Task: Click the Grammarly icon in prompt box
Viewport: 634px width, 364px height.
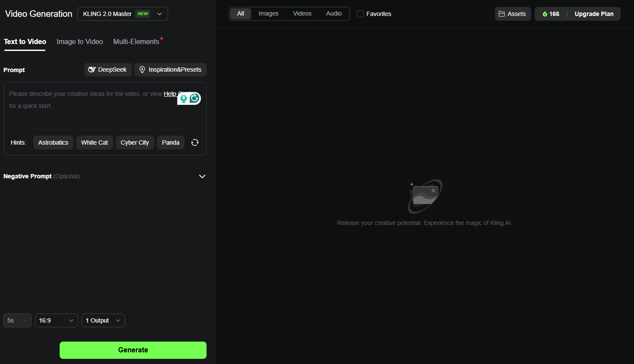Action: click(195, 98)
